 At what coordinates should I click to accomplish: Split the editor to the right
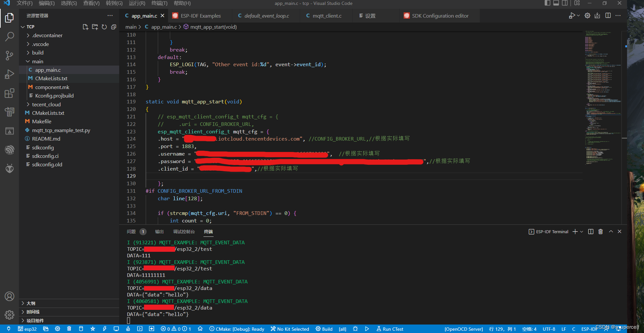(608, 16)
